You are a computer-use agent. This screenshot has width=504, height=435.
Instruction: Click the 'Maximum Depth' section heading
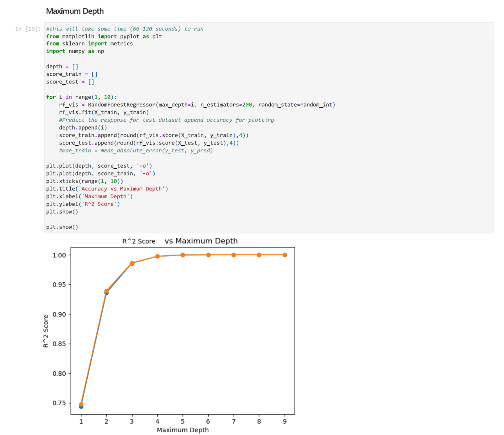(x=75, y=11)
